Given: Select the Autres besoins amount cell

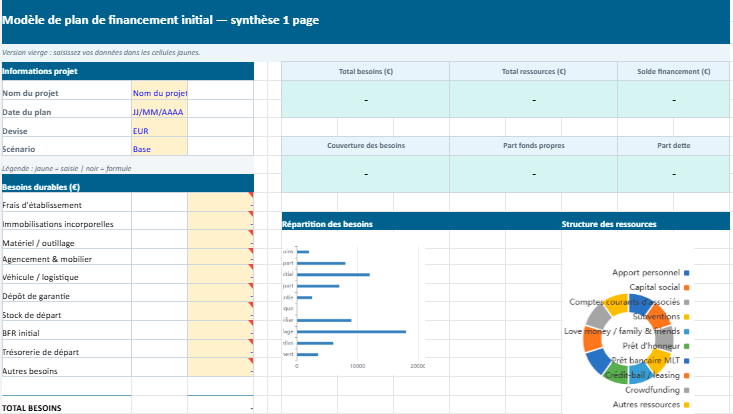Looking at the screenshot, I should point(221,371).
